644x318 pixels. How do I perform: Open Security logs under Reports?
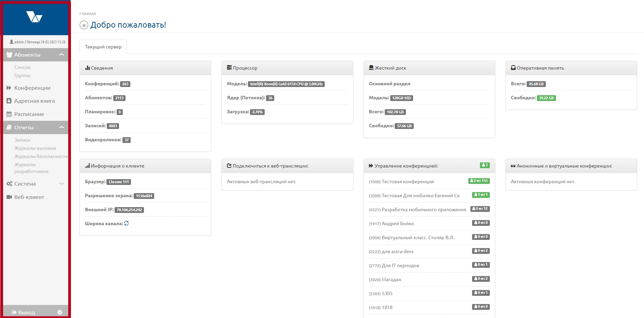pos(41,156)
